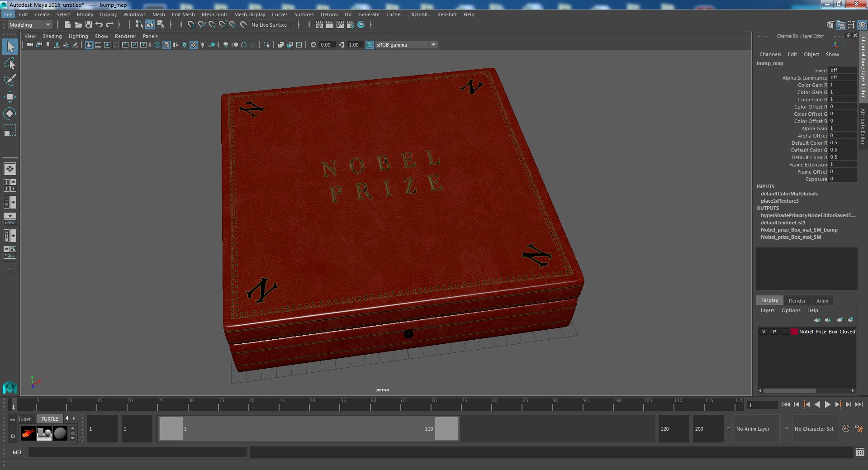Undo the last action
The height and width of the screenshot is (470, 868).
tap(99, 25)
